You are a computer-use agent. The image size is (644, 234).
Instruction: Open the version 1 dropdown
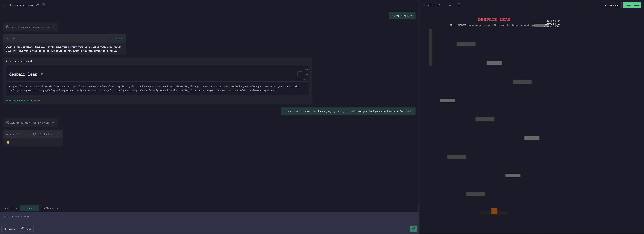pyautogui.click(x=432, y=5)
